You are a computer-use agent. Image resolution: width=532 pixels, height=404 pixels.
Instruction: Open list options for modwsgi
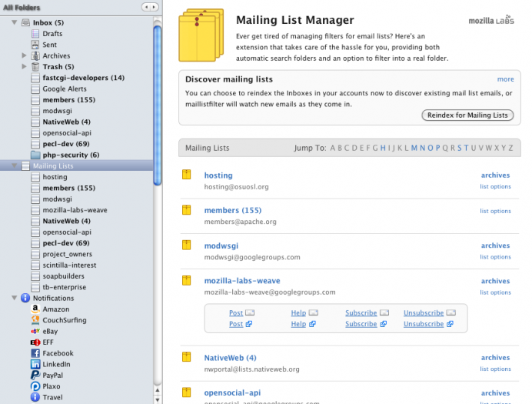495,257
